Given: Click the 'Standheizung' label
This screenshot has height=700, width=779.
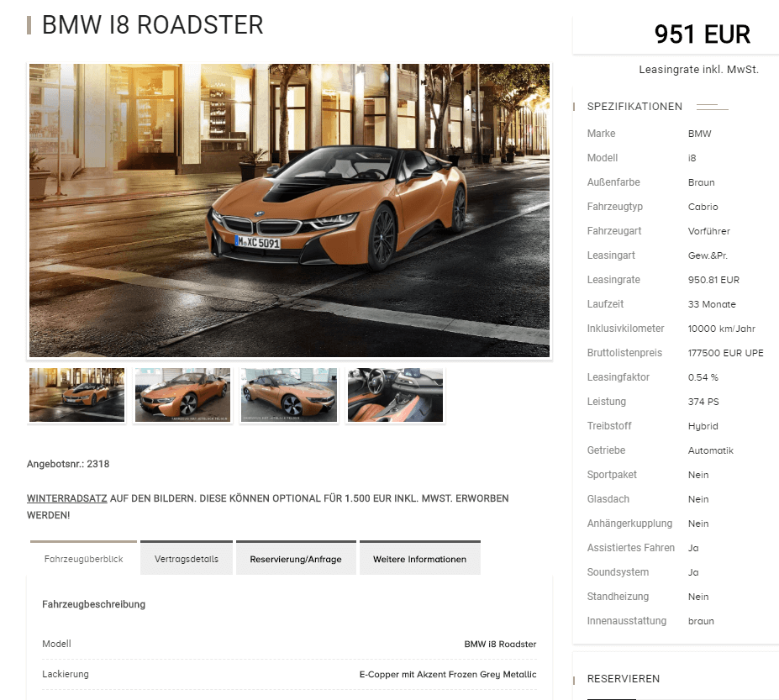Looking at the screenshot, I should coord(618,596).
